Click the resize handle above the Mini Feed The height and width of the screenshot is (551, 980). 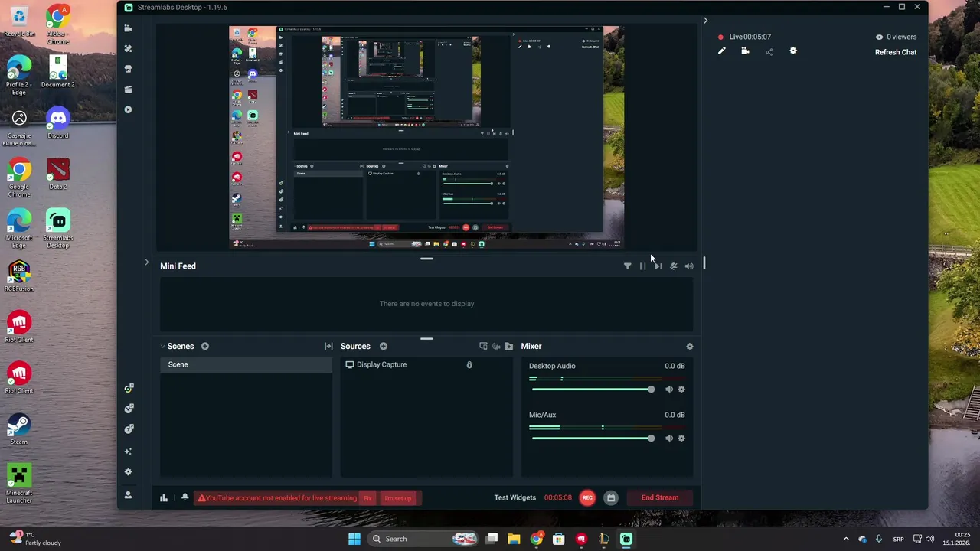pos(426,259)
